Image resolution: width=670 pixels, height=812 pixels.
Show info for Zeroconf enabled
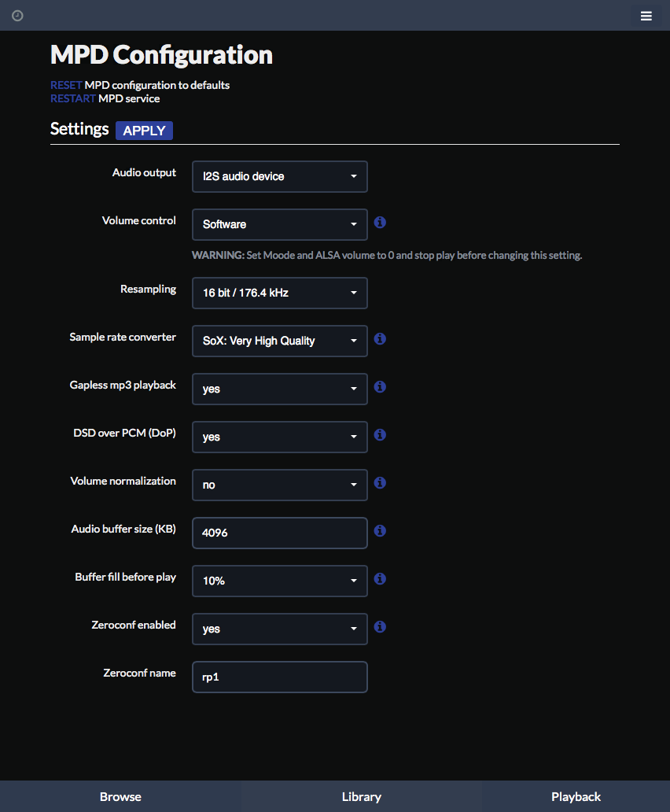click(380, 626)
